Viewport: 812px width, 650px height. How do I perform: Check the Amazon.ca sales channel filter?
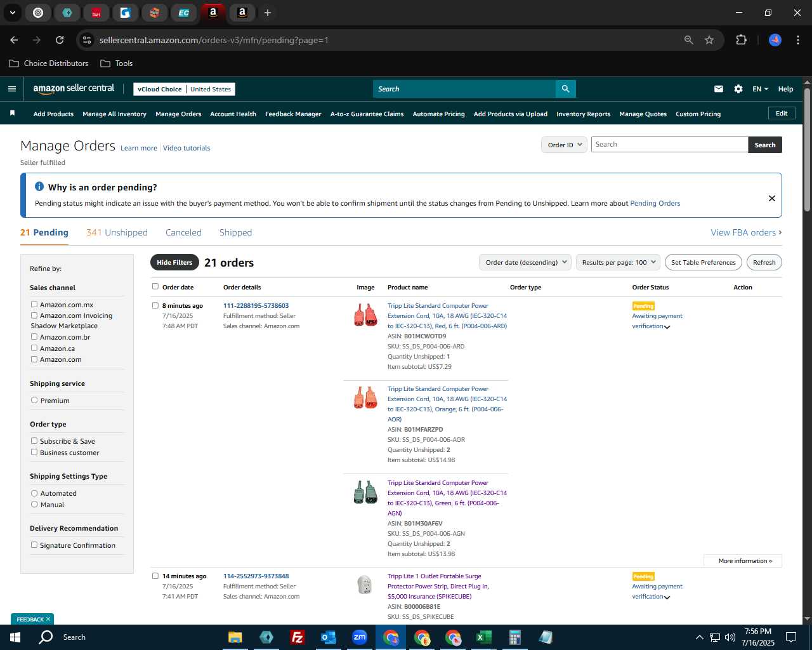click(34, 348)
